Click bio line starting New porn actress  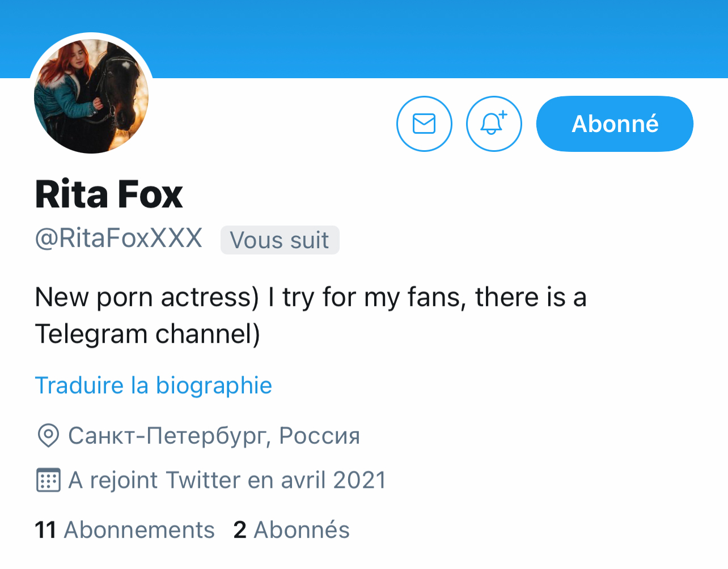(310, 297)
